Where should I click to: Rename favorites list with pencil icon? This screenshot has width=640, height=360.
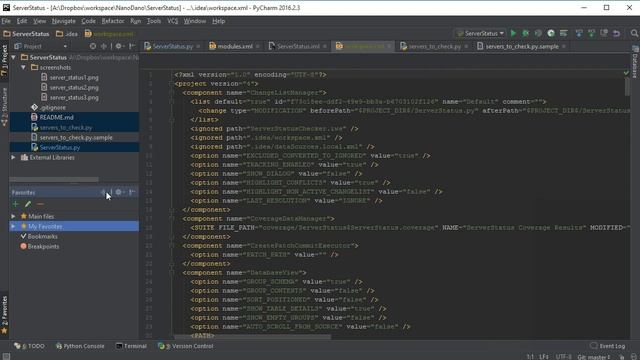(28, 204)
